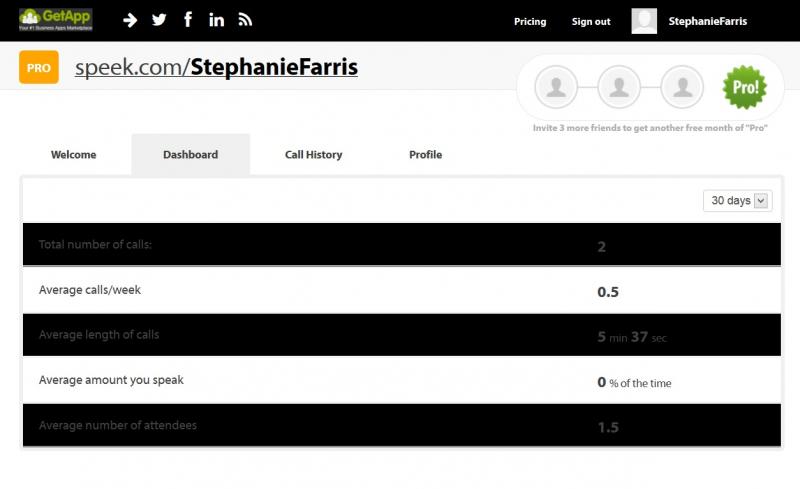Click the Average calls/week label
800x489 pixels.
tap(90, 290)
